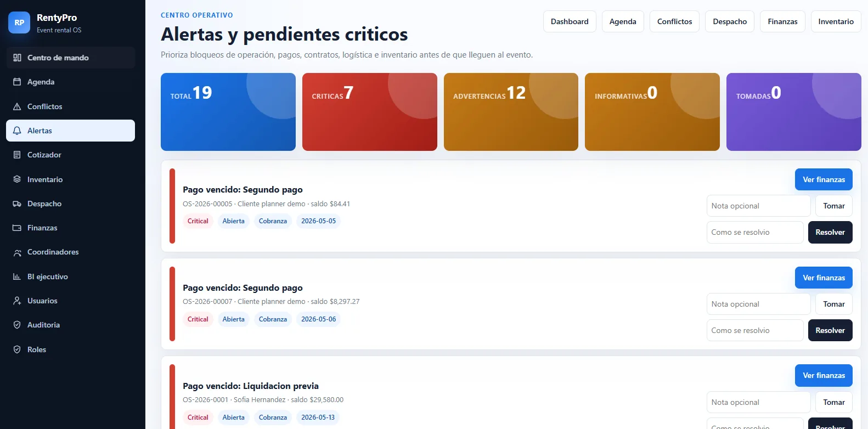
Task: Click the 2026-05-13 date tag
Action: pos(318,417)
